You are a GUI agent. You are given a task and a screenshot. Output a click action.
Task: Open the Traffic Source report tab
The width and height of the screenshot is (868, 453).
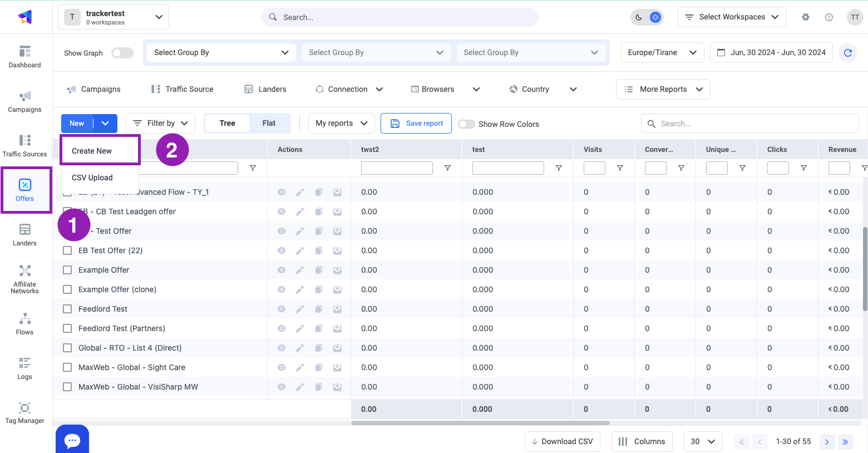[x=183, y=89]
